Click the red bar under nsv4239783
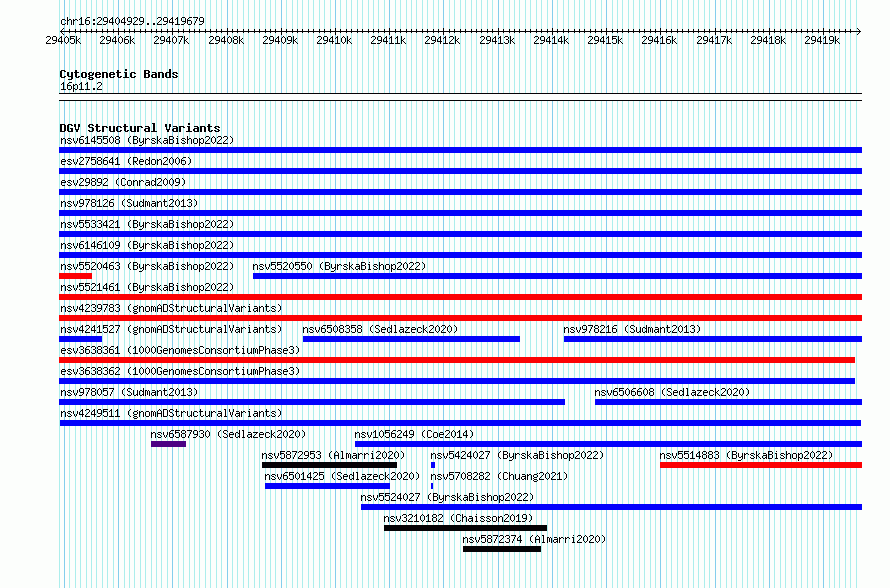Image resolution: width=890 pixels, height=588 pixels. click(460, 318)
